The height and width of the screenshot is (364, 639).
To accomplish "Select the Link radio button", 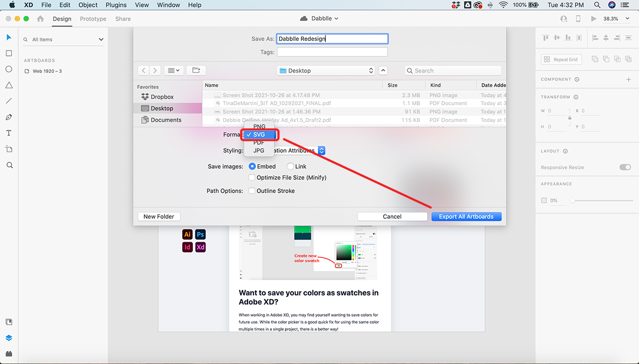I will [x=290, y=167].
